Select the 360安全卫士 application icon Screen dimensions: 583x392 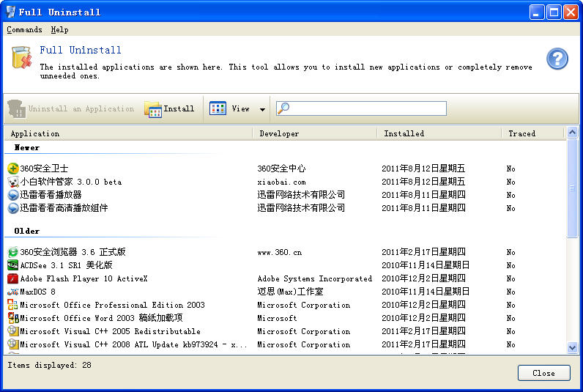[x=13, y=169]
